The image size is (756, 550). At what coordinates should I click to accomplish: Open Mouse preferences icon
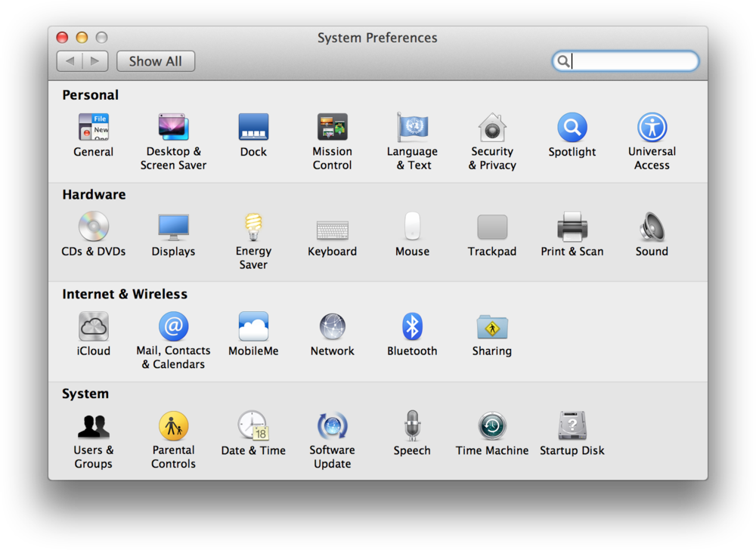[412, 226]
